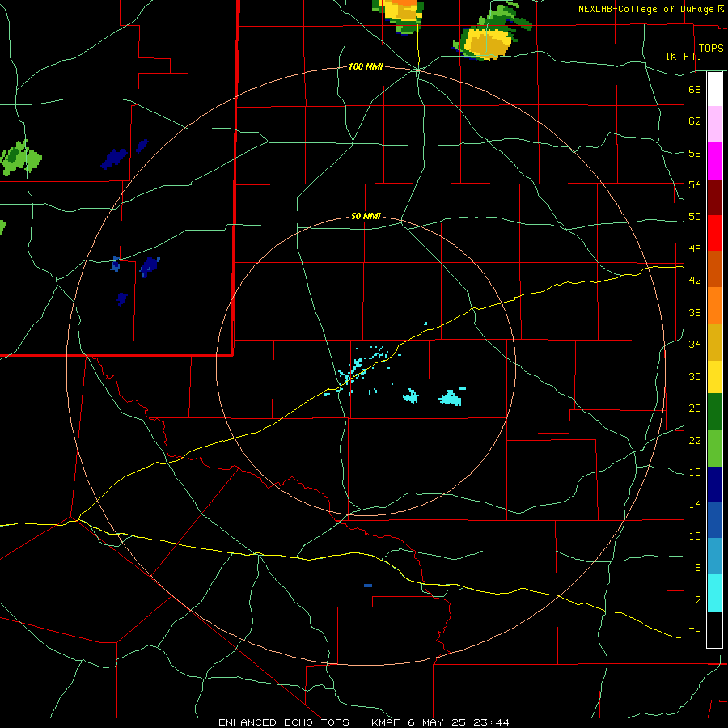Click the '26' legend value
The width and height of the screenshot is (728, 728).
click(695, 408)
